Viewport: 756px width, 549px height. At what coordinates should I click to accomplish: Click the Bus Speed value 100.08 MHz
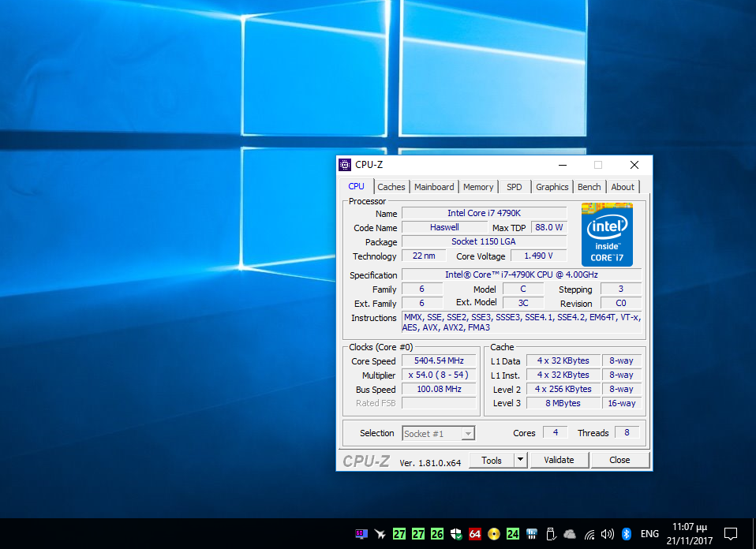point(439,389)
